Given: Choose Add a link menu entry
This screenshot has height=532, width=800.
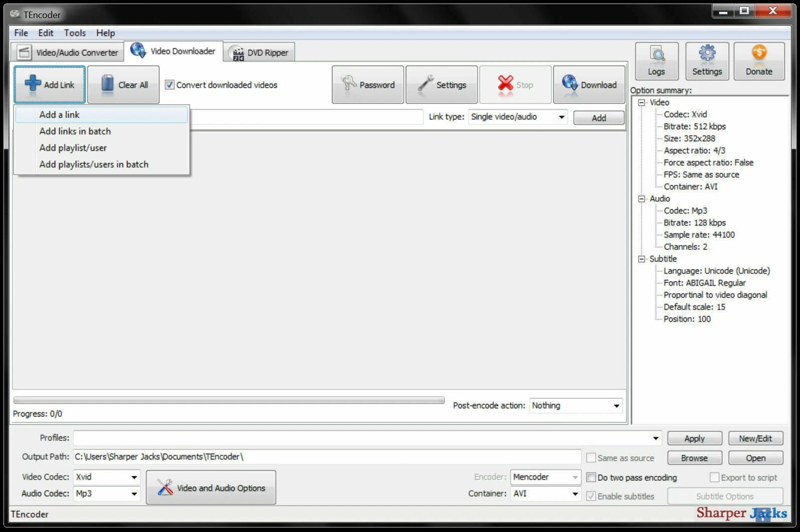Looking at the screenshot, I should 101,115.
